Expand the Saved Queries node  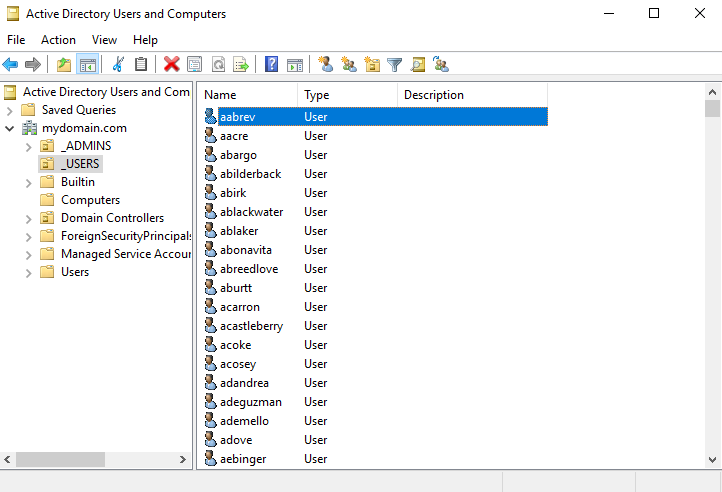(x=10, y=111)
